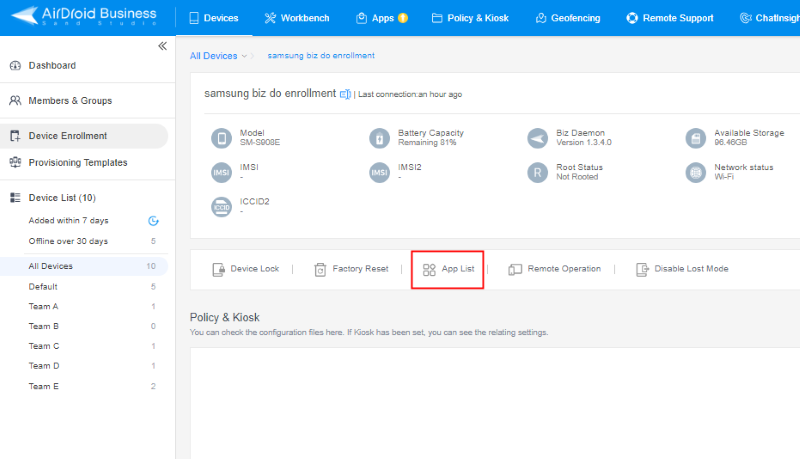
Task: Select Provisioning Templates in sidebar
Action: click(77, 163)
